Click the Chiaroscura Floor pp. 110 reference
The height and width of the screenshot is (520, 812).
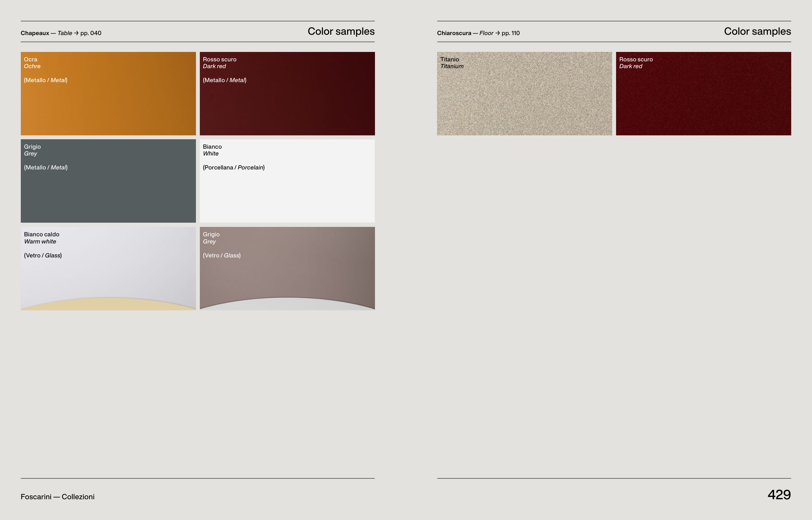(x=478, y=33)
